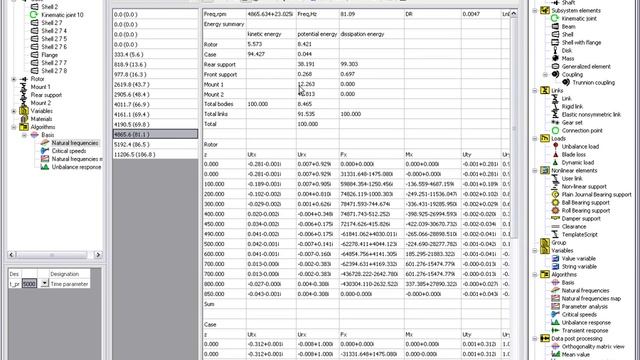The image size is (640, 360).
Task: Collapse the Algorithms node in left tree
Action: (14, 127)
